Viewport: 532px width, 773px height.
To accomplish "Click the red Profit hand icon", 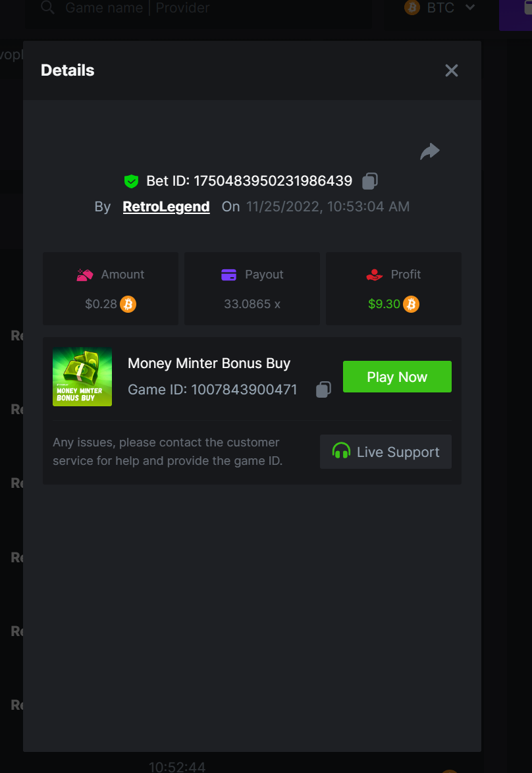I will 374,275.
